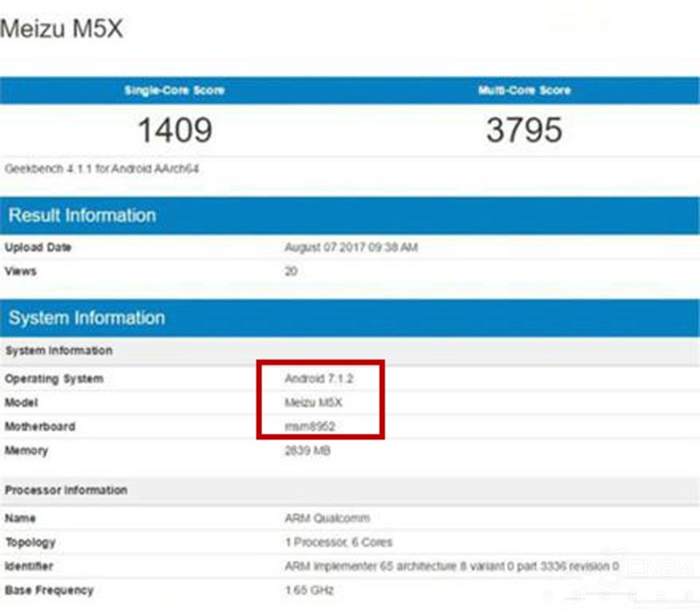Image resolution: width=700 pixels, height=609 pixels.
Task: Click the Processor Information subheader row
Action: tap(66, 491)
